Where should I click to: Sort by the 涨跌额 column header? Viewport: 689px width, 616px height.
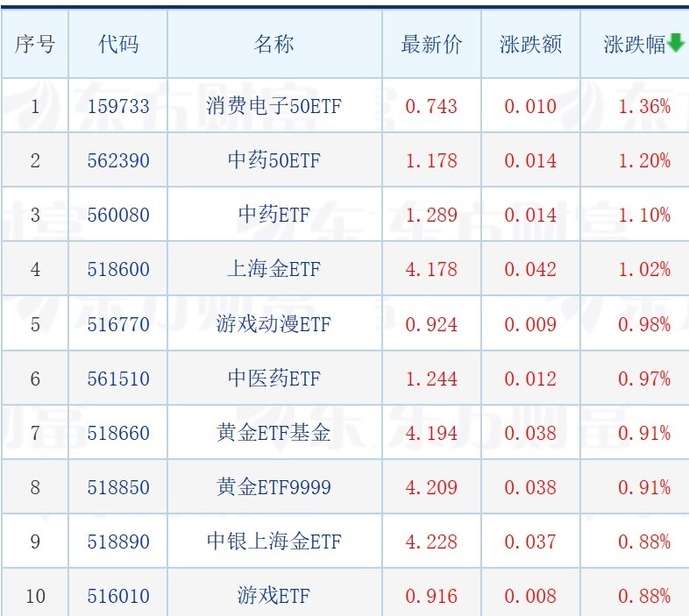[530, 45]
